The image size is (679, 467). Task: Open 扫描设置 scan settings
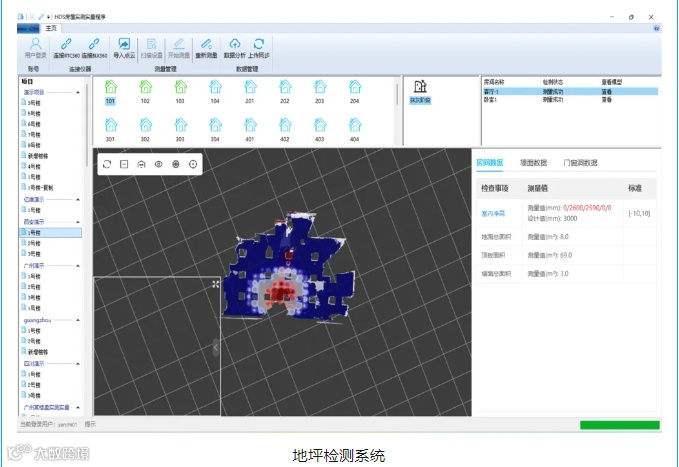152,48
